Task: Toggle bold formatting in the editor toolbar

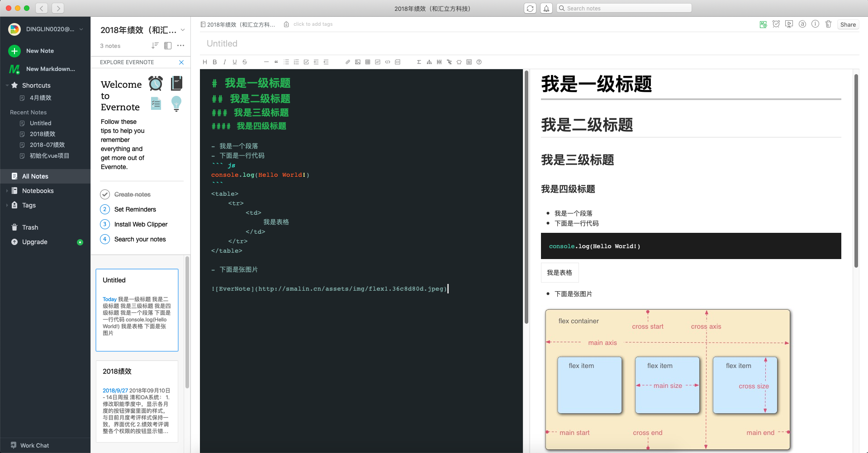Action: click(215, 62)
